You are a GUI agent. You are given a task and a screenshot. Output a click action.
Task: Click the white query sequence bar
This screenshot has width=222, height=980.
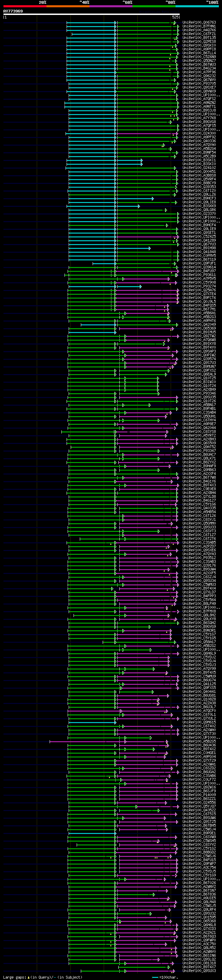coord(92,14)
